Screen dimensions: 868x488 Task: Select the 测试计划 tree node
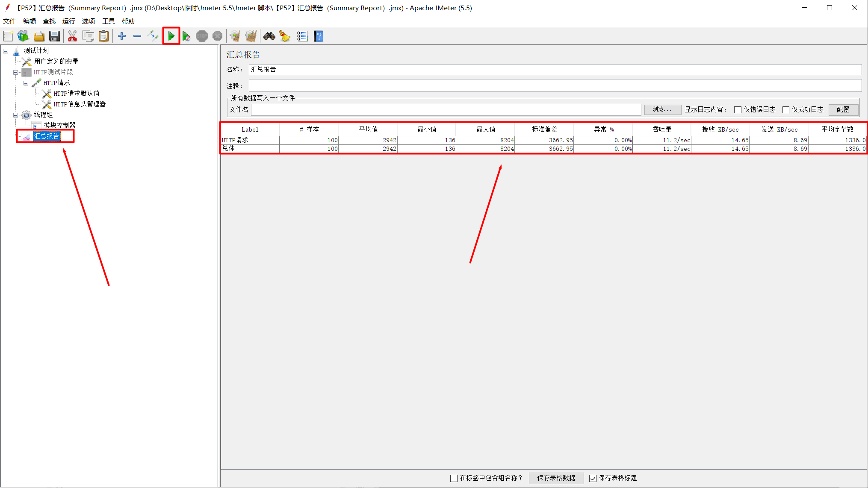(x=36, y=50)
